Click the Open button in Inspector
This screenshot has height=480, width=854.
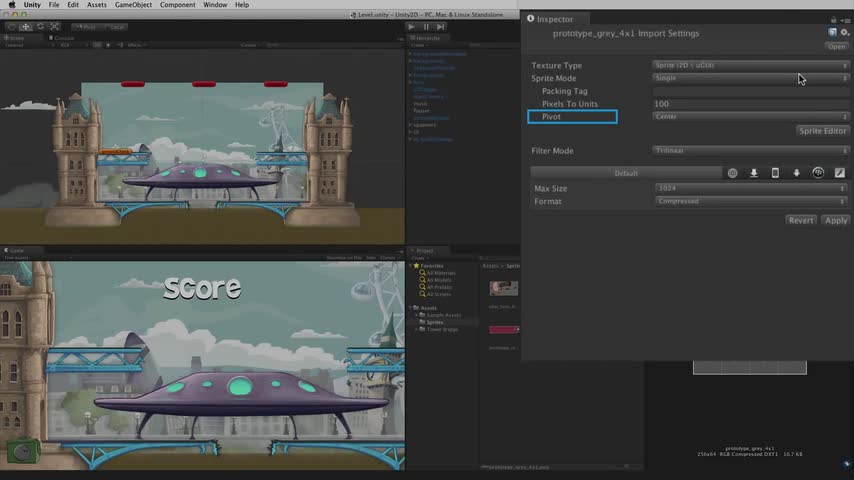click(x=837, y=47)
